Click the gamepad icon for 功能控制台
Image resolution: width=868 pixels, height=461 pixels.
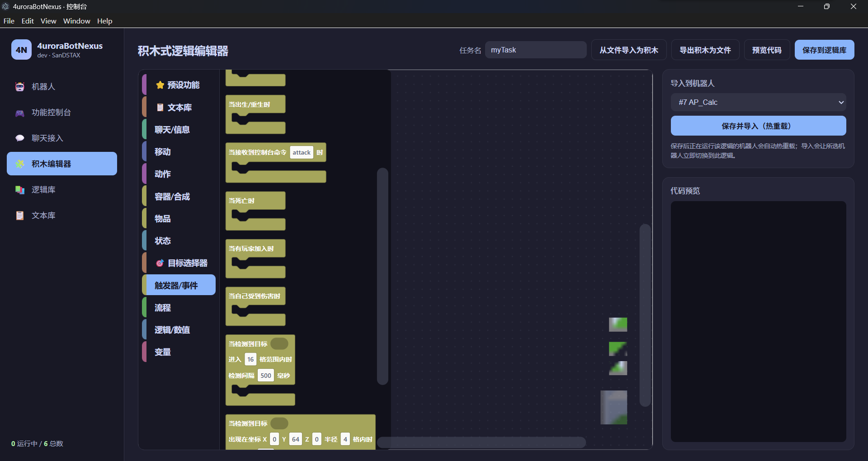pyautogui.click(x=20, y=113)
